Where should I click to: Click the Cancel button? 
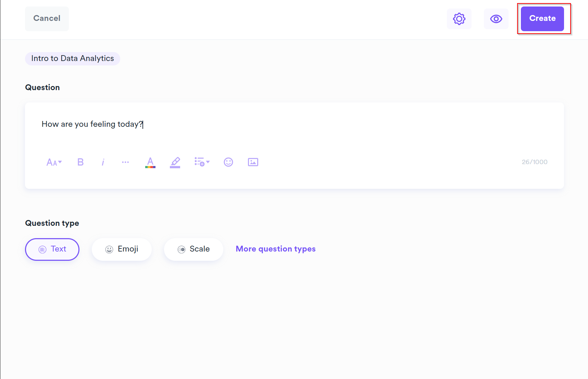47,19
